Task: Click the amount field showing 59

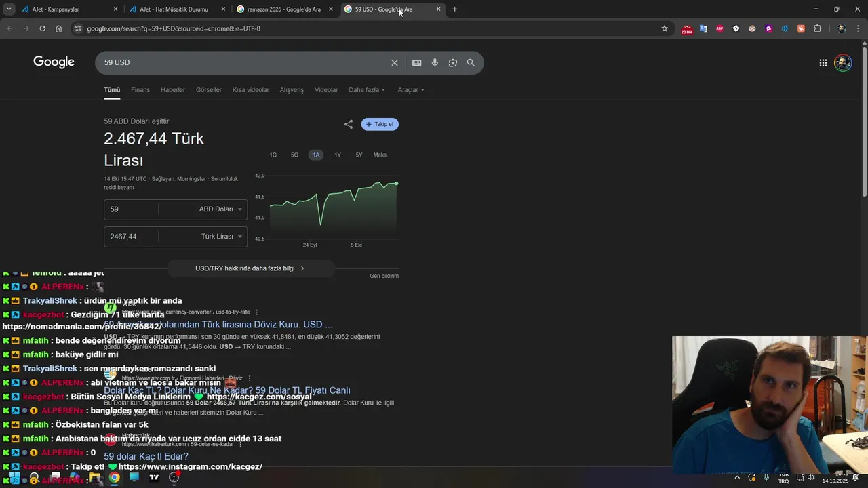Action: [131, 209]
